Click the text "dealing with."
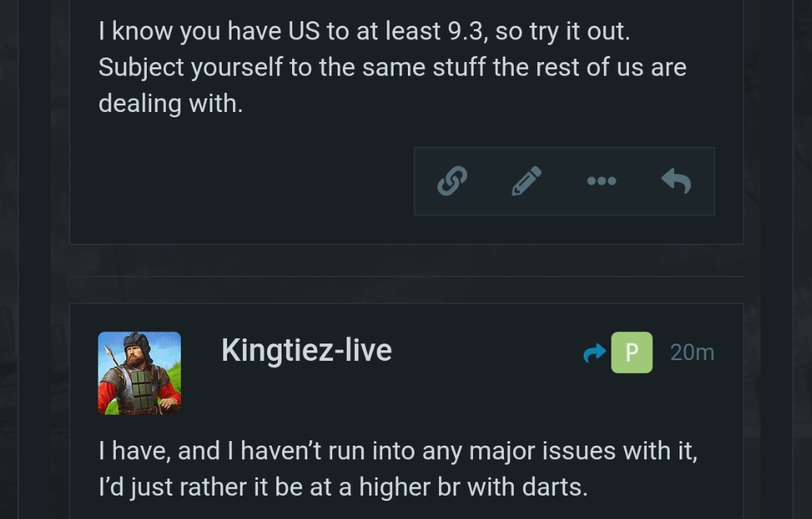The height and width of the screenshot is (519, 812). (x=170, y=103)
